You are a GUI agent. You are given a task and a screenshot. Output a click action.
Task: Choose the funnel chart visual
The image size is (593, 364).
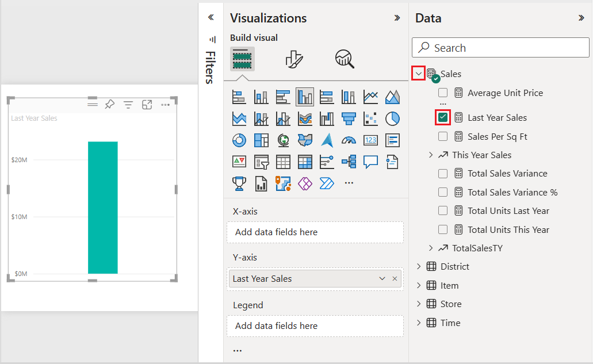pos(349,118)
